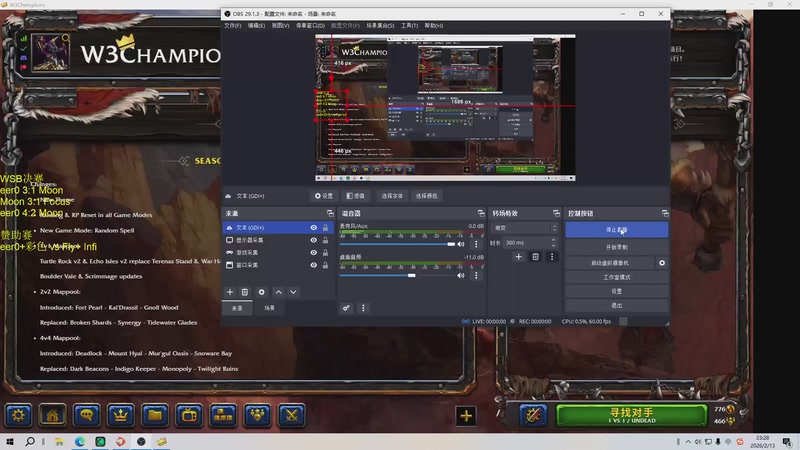Open the W3Champions crossed swords button
Screen dimensions: 800x450
(x=292, y=415)
